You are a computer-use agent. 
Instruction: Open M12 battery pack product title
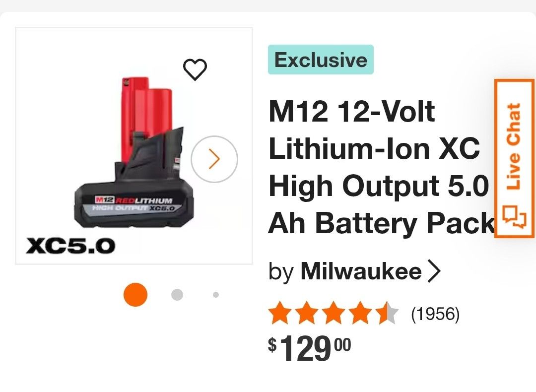coord(382,167)
